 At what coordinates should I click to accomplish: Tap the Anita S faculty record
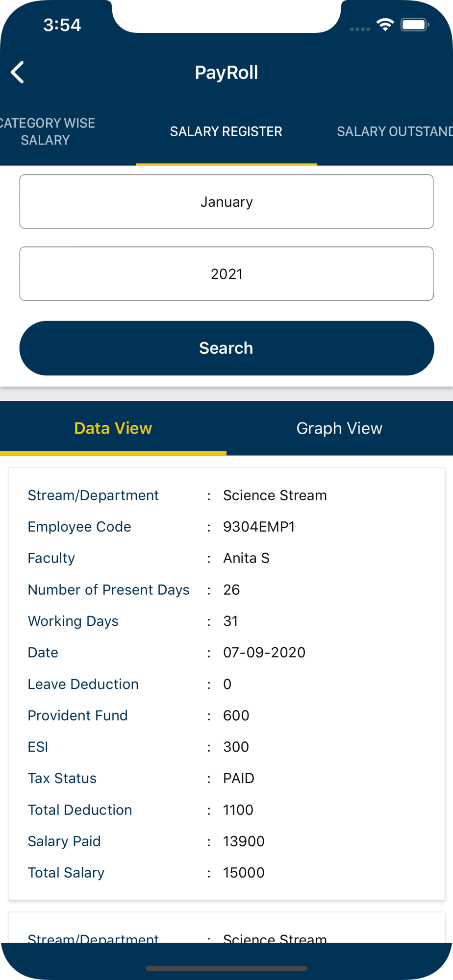(246, 558)
